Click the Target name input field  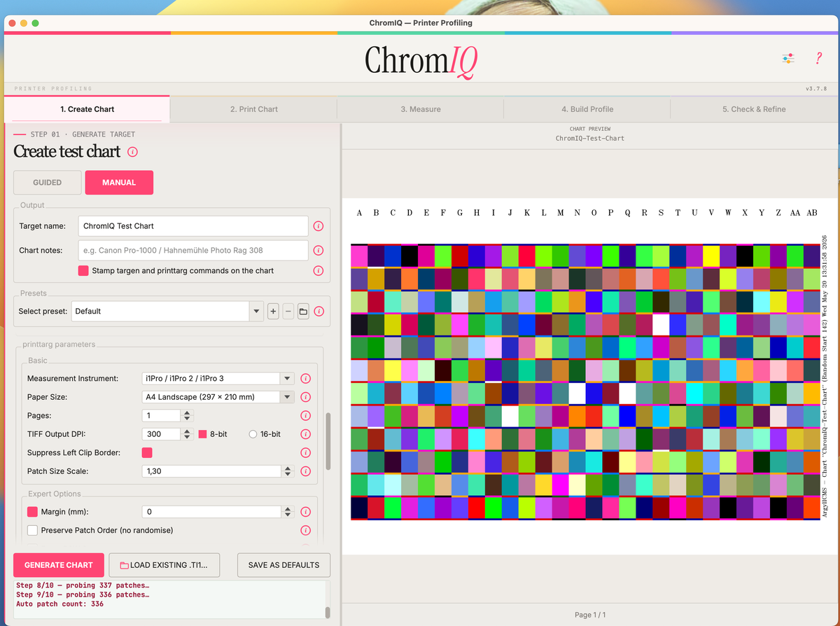click(x=193, y=226)
